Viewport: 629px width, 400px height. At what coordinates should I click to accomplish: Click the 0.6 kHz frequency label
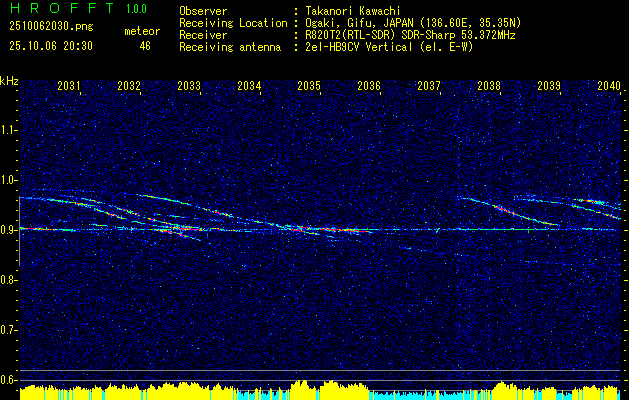click(x=8, y=380)
